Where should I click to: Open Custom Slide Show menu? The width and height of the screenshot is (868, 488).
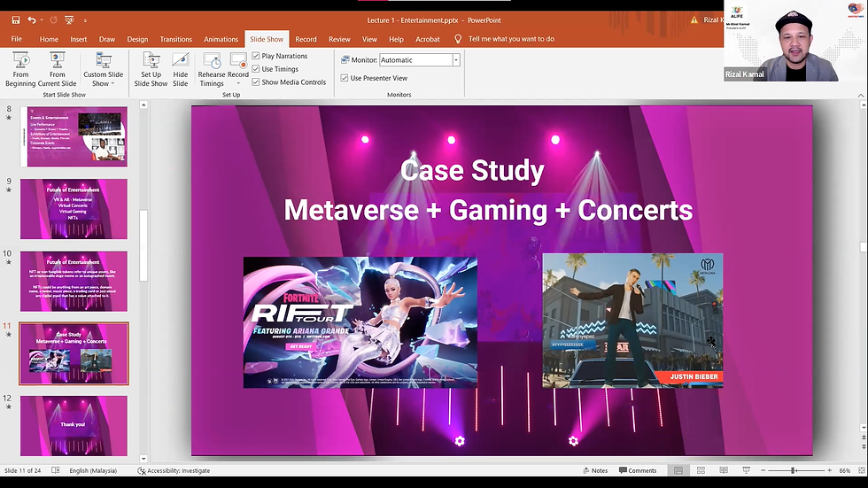point(103,69)
